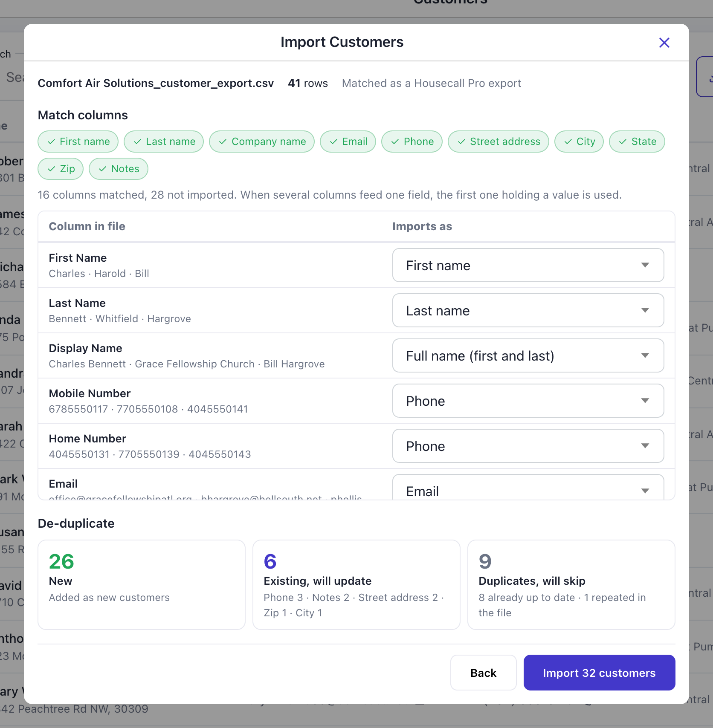This screenshot has width=713, height=728.
Task: Click the 'Column in file' header
Action: tap(87, 226)
